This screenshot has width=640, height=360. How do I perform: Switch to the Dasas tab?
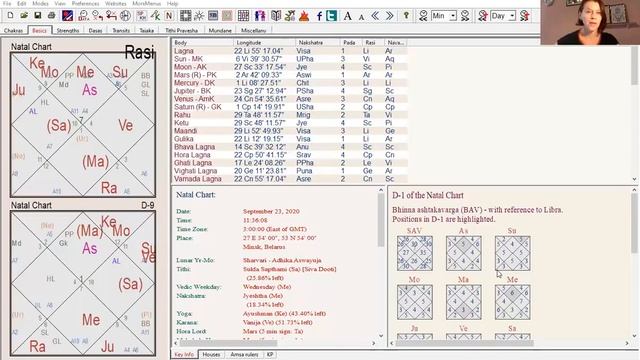tap(95, 31)
